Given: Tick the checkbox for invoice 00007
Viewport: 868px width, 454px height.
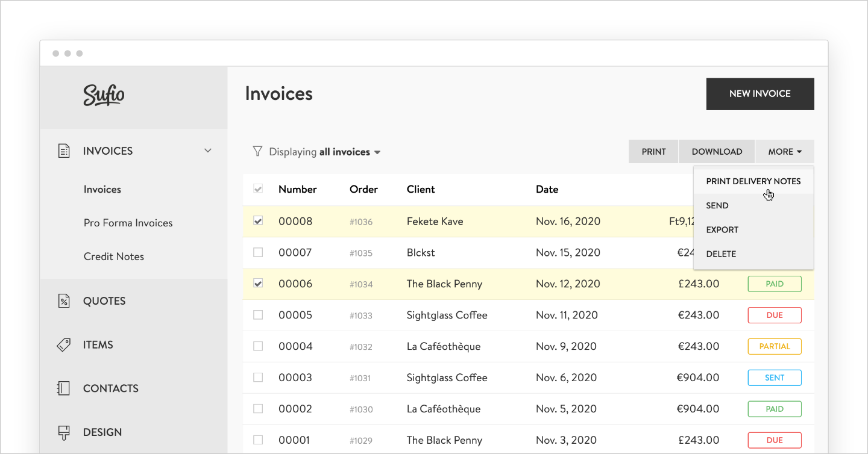Looking at the screenshot, I should click(x=258, y=252).
